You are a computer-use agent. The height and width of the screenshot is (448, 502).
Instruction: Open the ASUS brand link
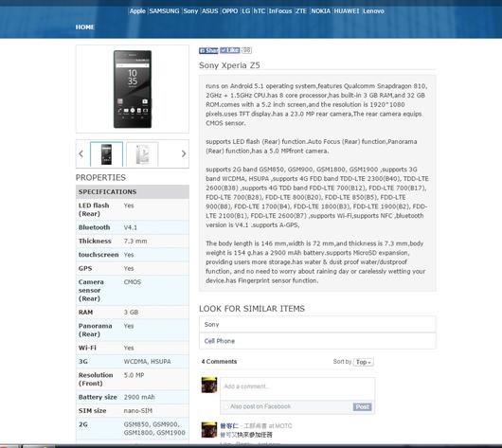click(x=210, y=11)
